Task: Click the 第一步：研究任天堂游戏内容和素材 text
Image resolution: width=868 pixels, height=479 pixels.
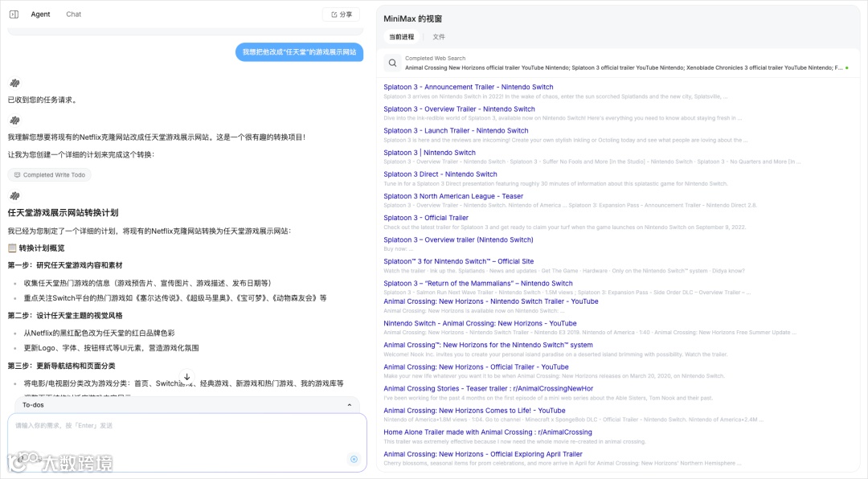Action: [x=65, y=265]
